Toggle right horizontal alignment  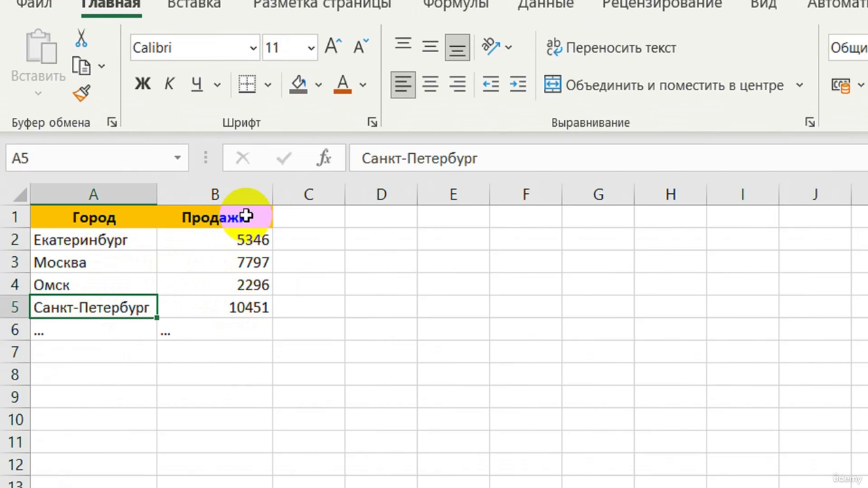tap(458, 85)
